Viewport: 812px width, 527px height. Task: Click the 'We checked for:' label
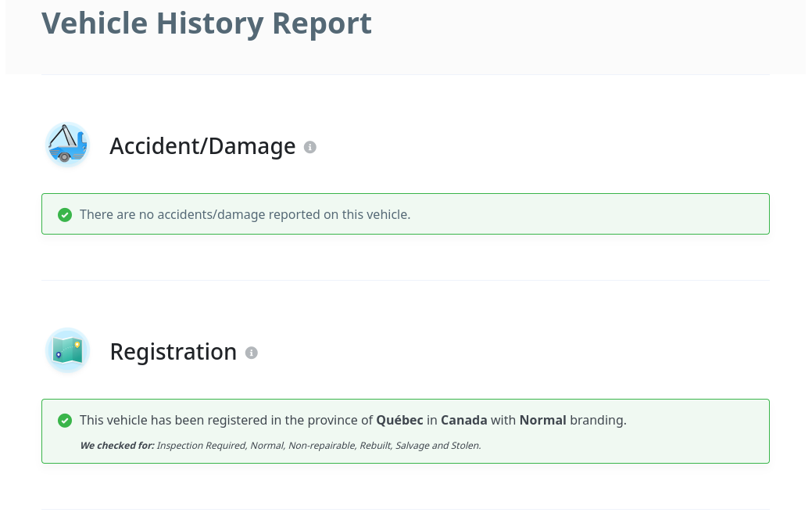[117, 445]
